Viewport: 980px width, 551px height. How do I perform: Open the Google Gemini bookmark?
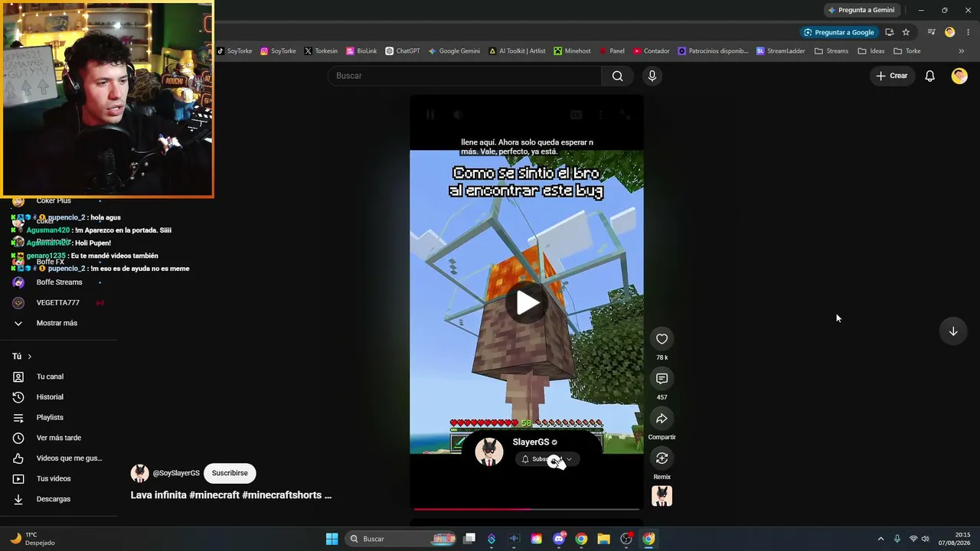pos(454,51)
